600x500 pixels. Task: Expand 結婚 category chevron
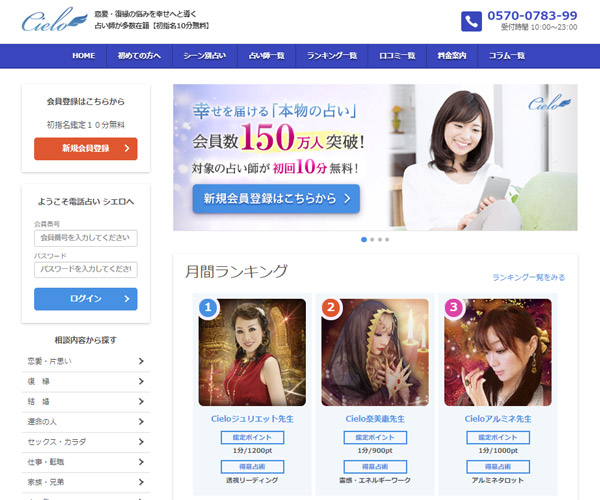[141, 401]
